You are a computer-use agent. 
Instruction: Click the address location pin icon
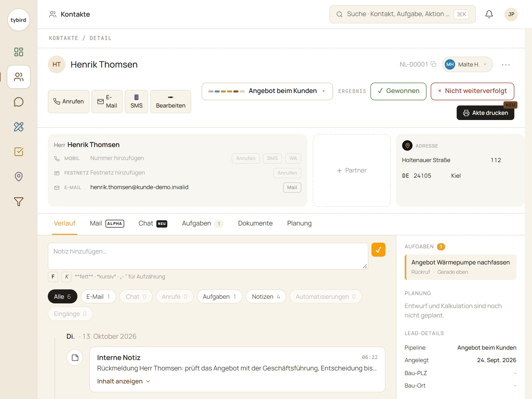click(407, 145)
